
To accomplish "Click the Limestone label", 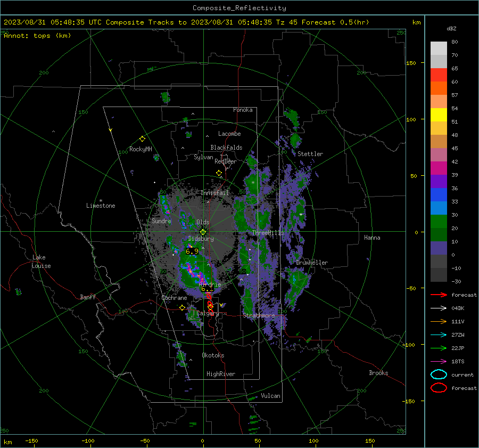I will (x=101, y=206).
